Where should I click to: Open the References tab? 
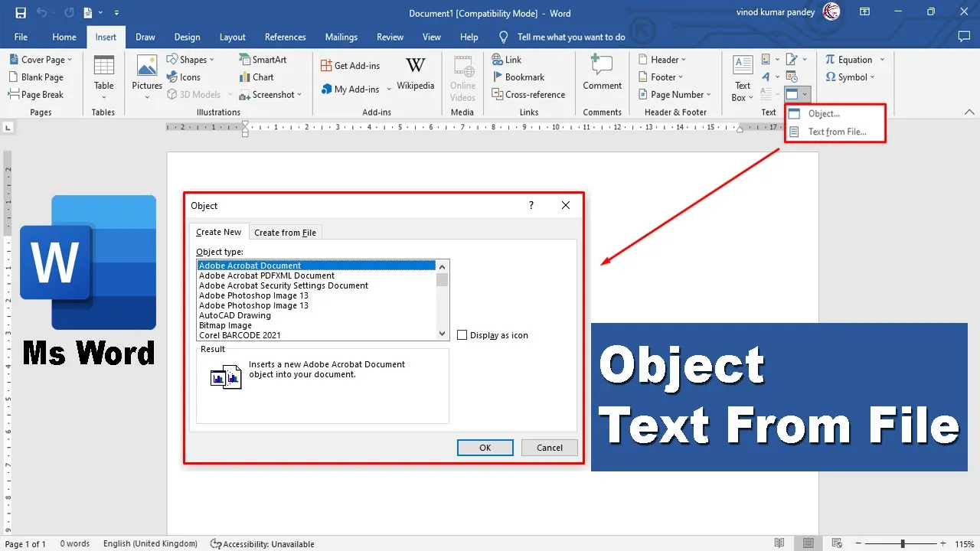pos(286,37)
